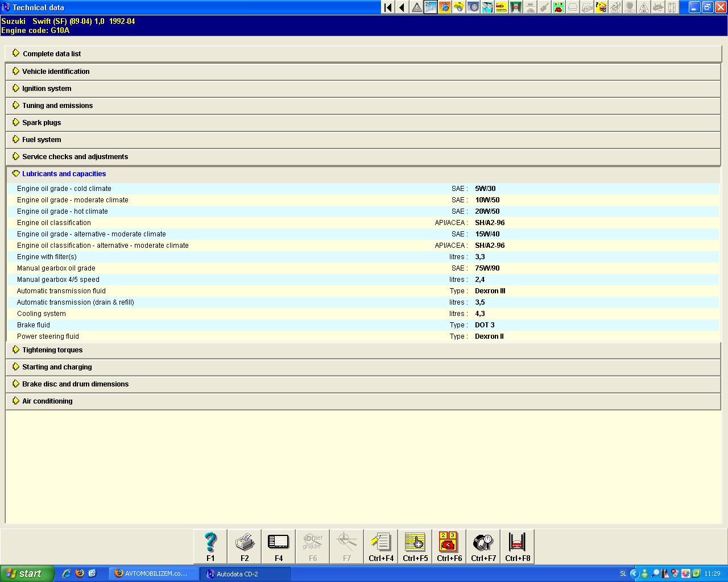This screenshot has height=582, width=728.
Task: Click the SL language indicator in the tray
Action: point(623,573)
